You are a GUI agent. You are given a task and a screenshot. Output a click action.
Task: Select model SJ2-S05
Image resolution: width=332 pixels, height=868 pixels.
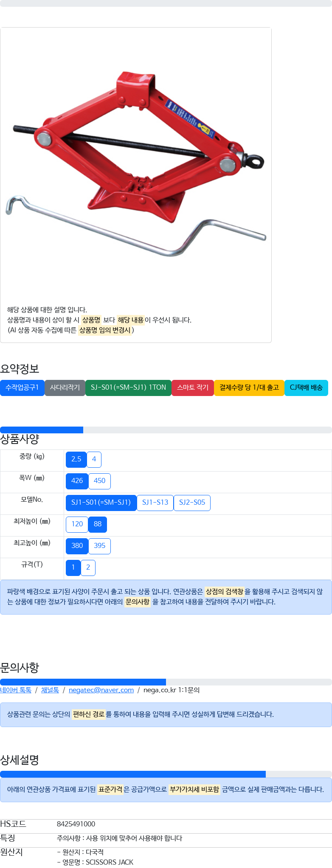[x=192, y=503]
